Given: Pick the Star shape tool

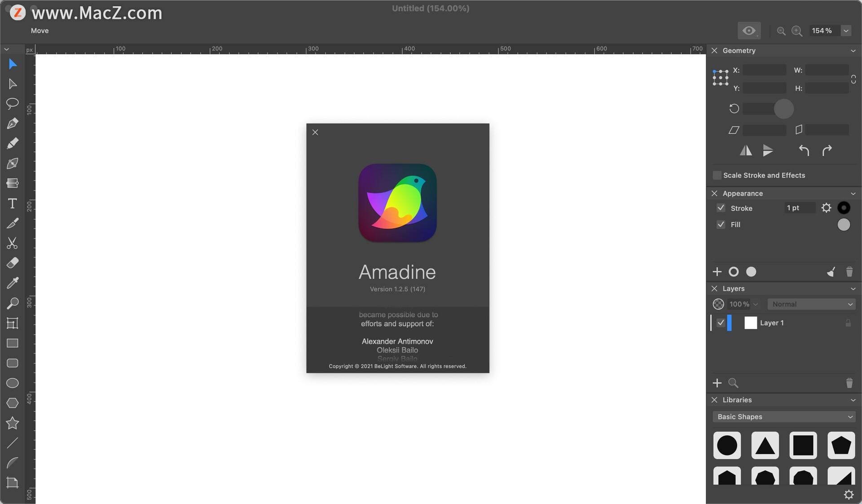Looking at the screenshot, I should click(x=13, y=423).
